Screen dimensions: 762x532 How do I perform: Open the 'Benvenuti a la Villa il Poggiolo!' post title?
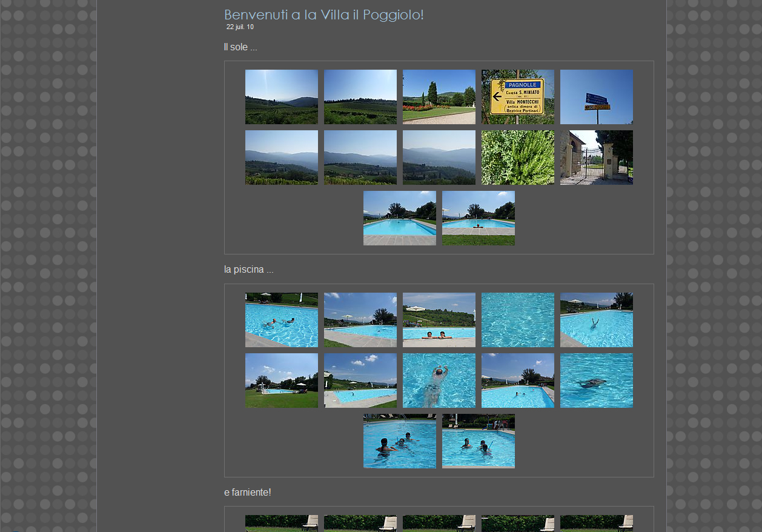tap(323, 15)
